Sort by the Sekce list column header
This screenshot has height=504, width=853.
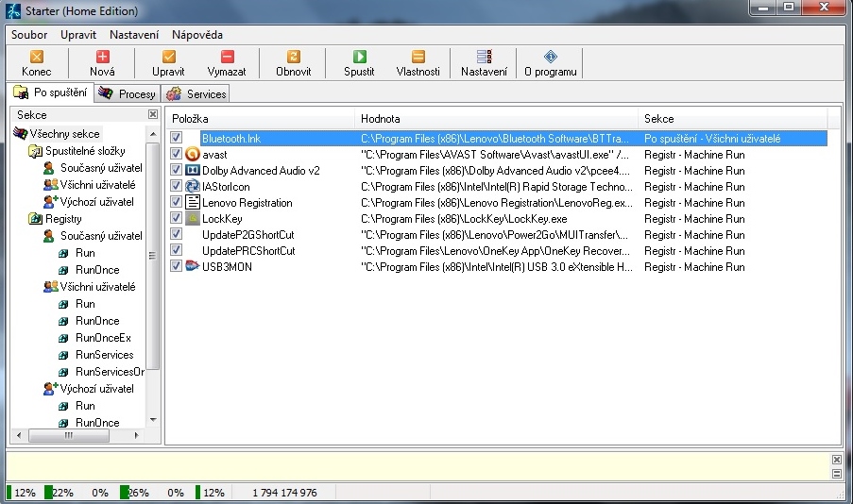[733, 119]
